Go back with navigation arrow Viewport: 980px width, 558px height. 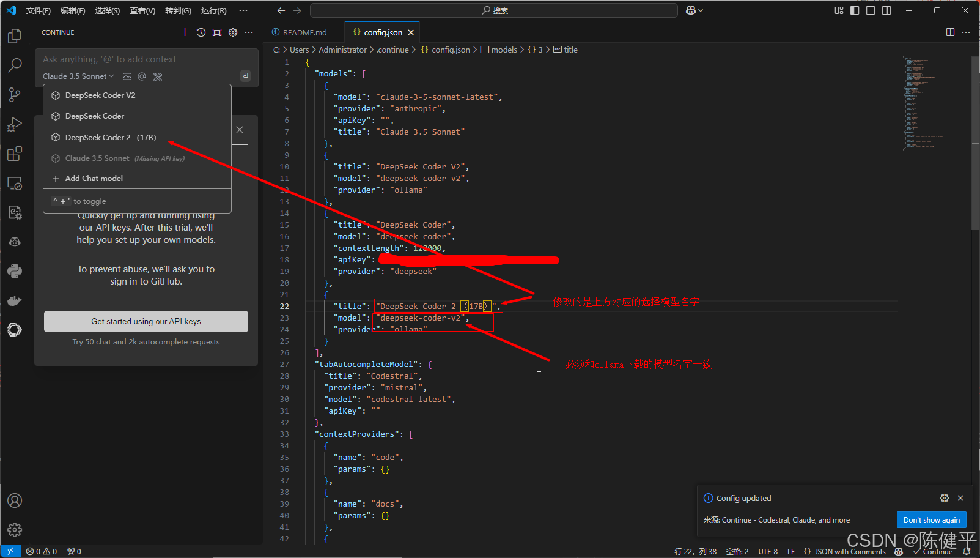pos(281,10)
